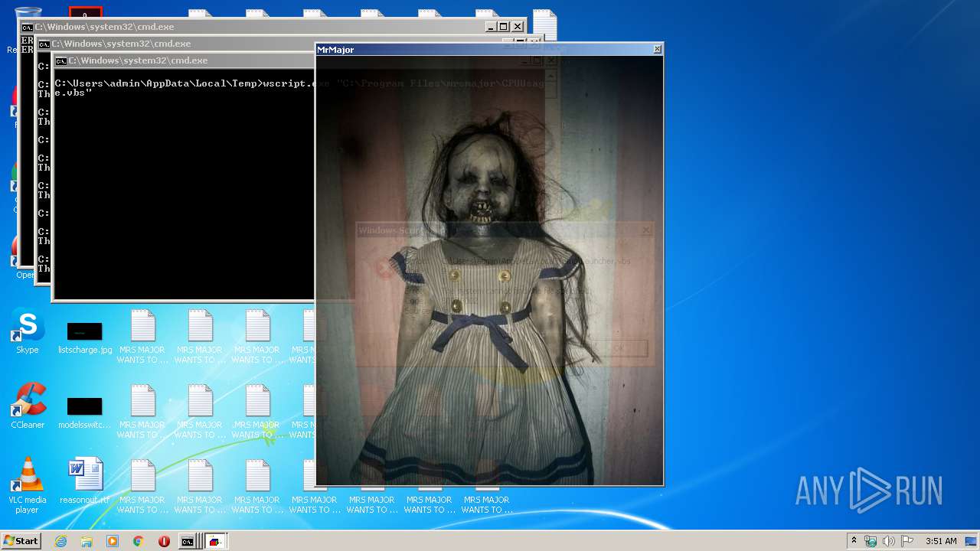Open Windows Explorer from the taskbar
The image size is (980, 551).
(x=87, y=541)
